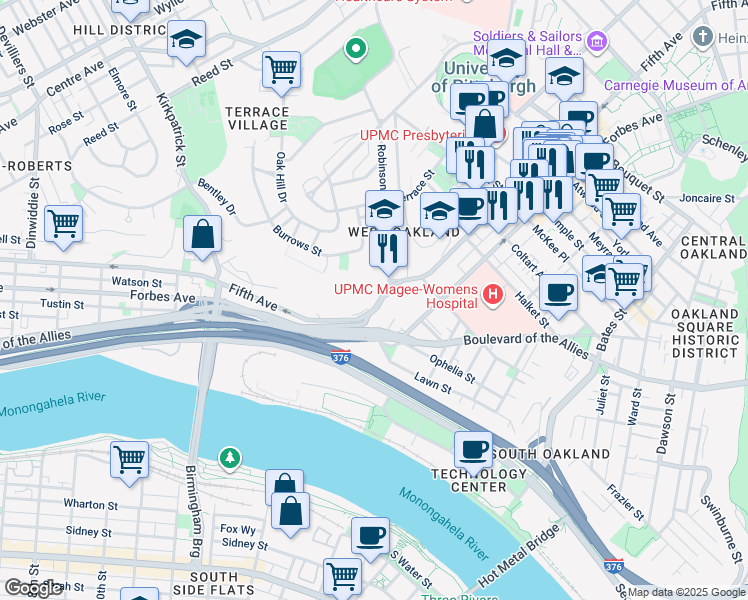Click the shopping cart marker on Bates St
The image size is (748, 600).
(624, 283)
